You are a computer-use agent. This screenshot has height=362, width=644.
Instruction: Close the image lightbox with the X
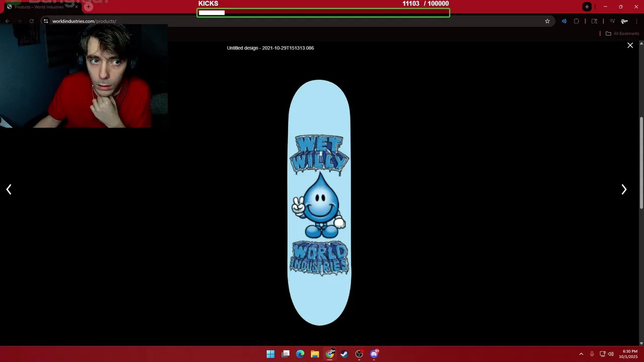pos(630,45)
